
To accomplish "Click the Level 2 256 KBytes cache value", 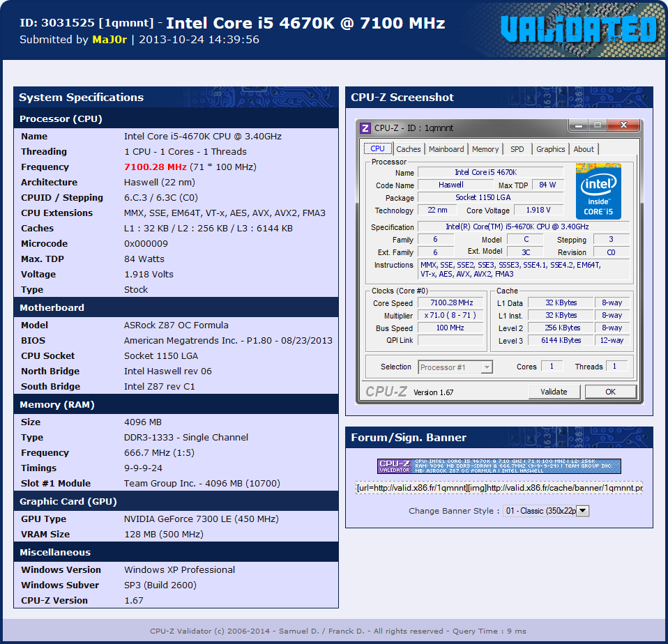I will click(x=561, y=328).
